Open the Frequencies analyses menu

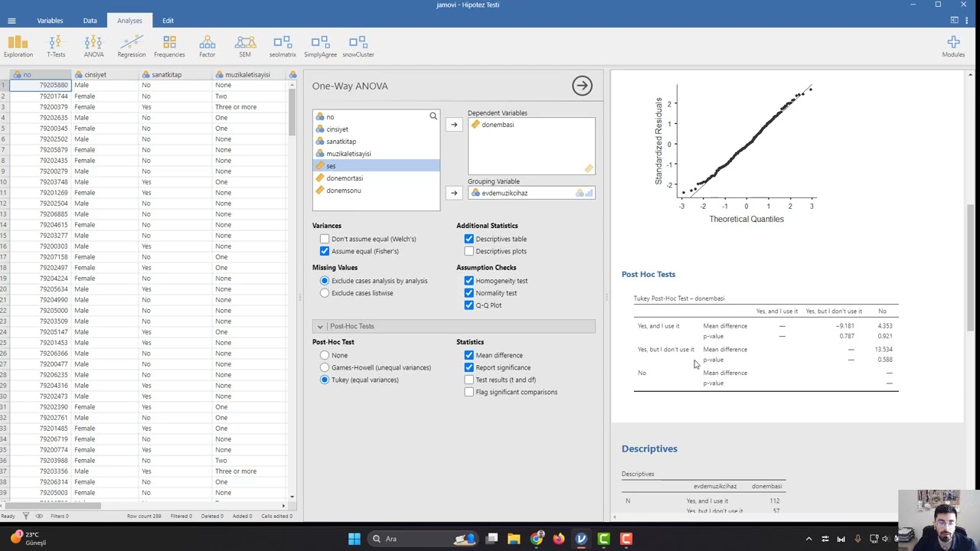169,46
